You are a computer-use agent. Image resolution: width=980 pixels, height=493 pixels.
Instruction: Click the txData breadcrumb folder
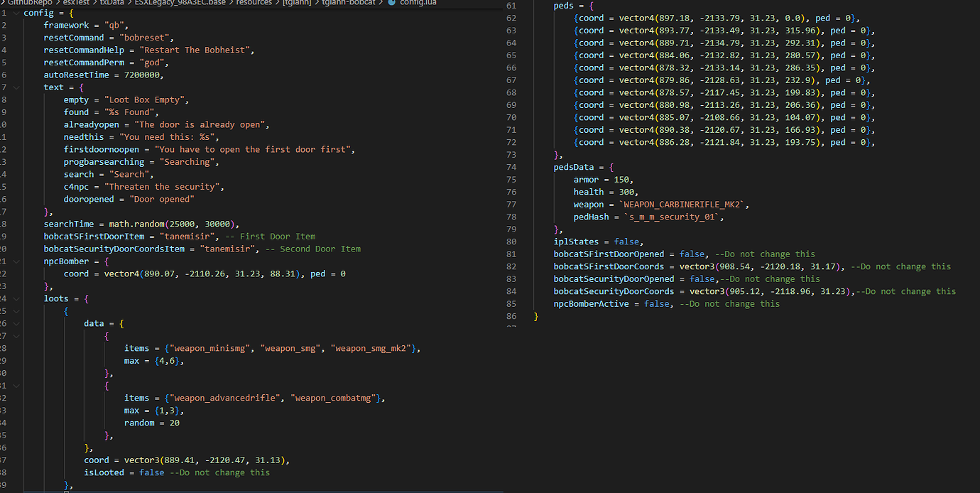[x=110, y=3]
